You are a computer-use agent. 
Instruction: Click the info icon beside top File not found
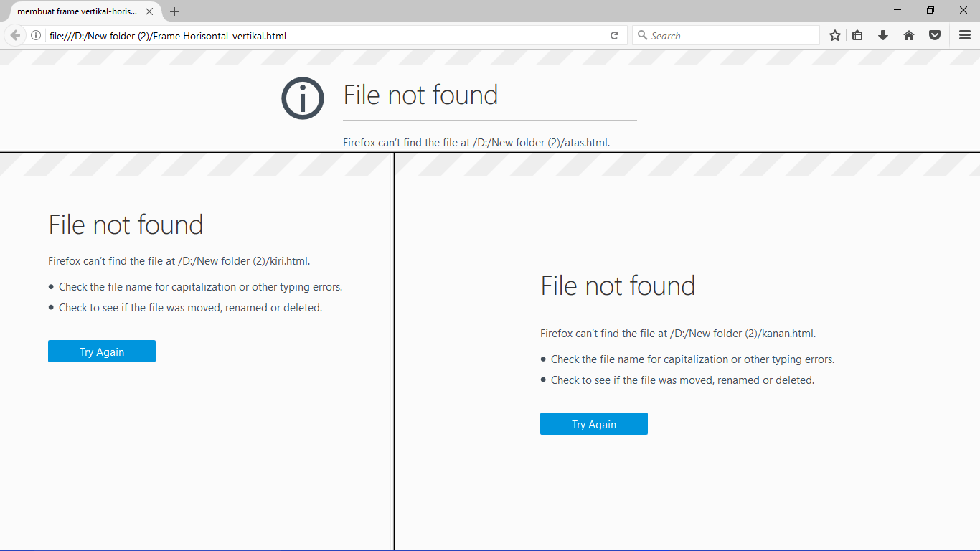pyautogui.click(x=303, y=98)
